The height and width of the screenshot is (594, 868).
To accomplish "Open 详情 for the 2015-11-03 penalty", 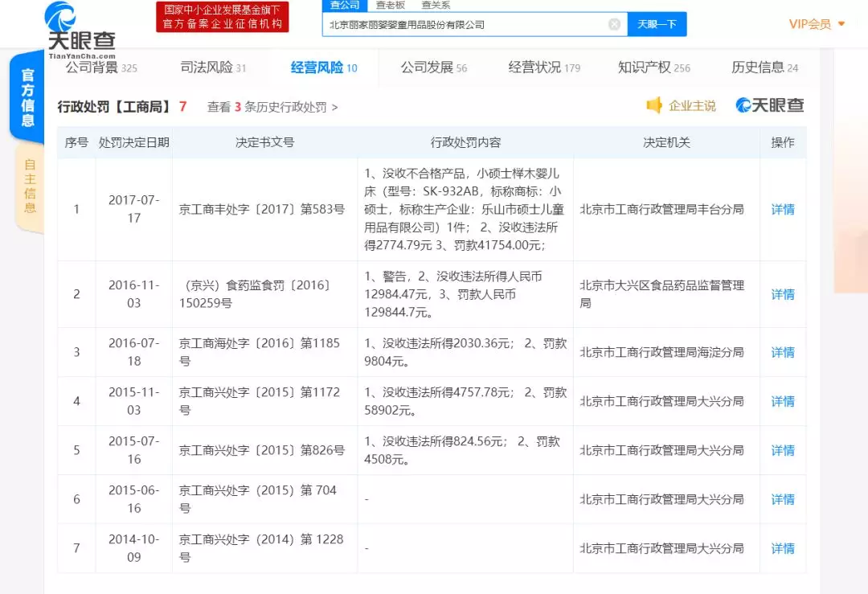I will (783, 401).
